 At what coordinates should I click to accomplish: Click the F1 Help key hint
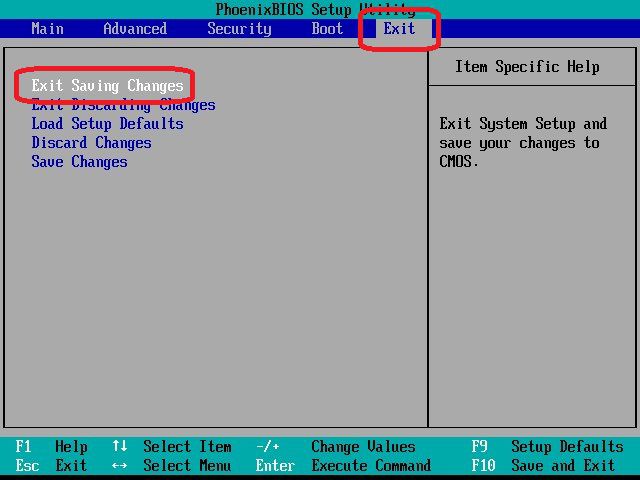pyautogui.click(x=51, y=447)
